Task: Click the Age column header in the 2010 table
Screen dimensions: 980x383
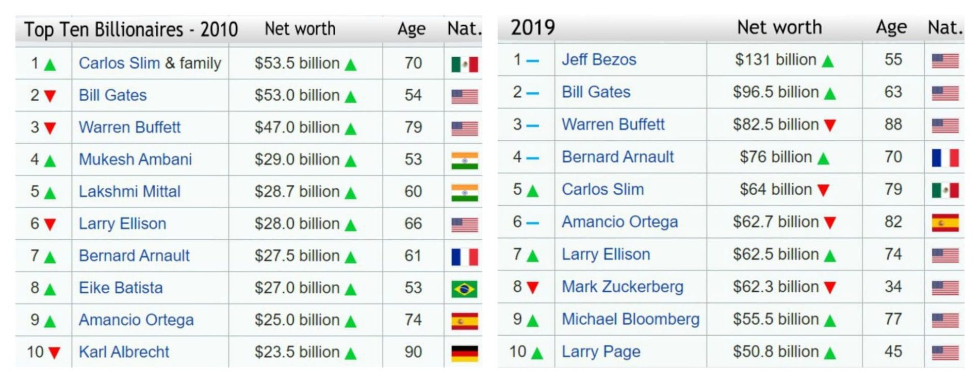Action: click(x=411, y=29)
